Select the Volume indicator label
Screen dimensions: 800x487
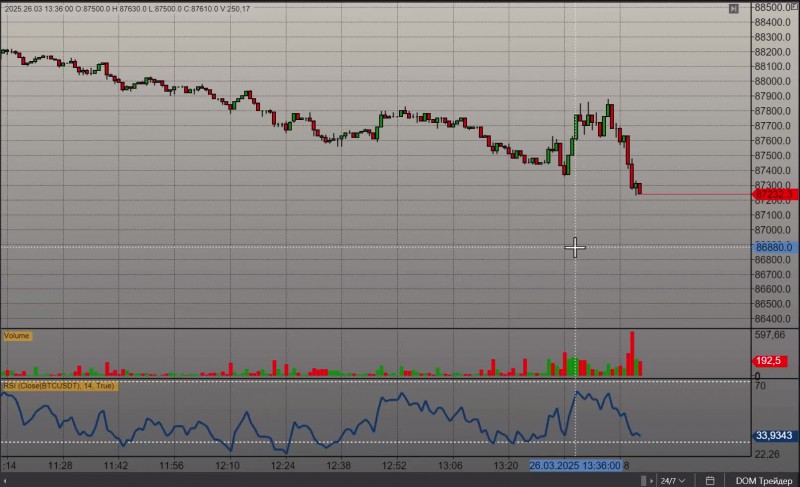[x=17, y=336]
